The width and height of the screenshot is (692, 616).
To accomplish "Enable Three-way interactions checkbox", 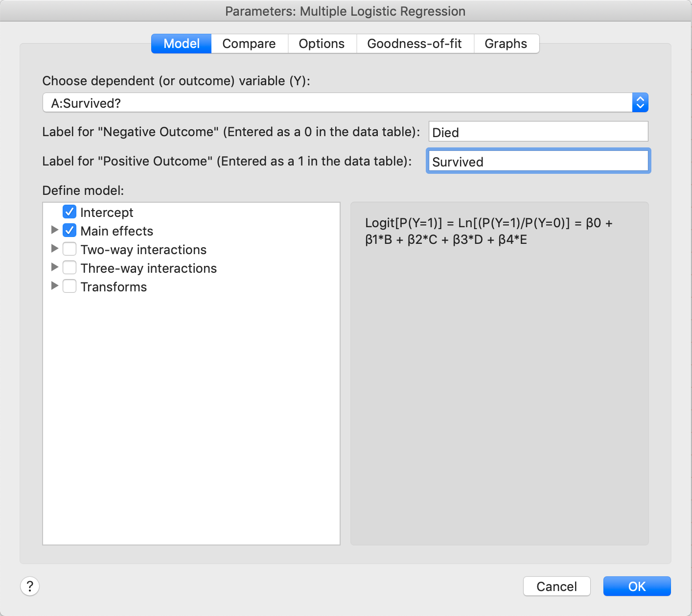I will [69, 268].
